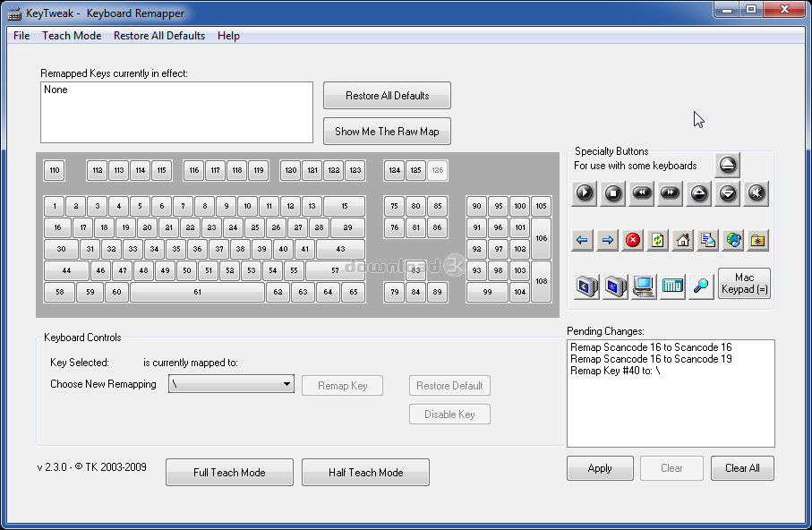Click the Search magnifier specialty button

[x=701, y=286]
